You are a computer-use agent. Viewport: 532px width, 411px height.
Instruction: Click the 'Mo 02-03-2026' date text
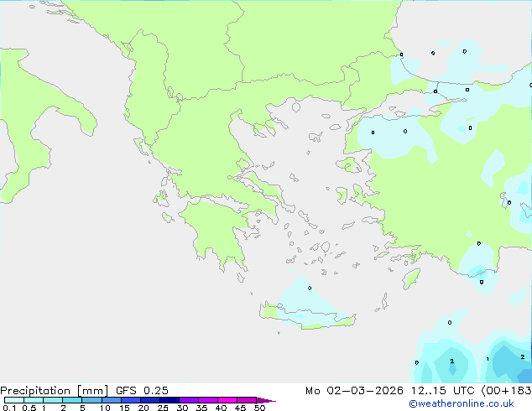point(354,391)
